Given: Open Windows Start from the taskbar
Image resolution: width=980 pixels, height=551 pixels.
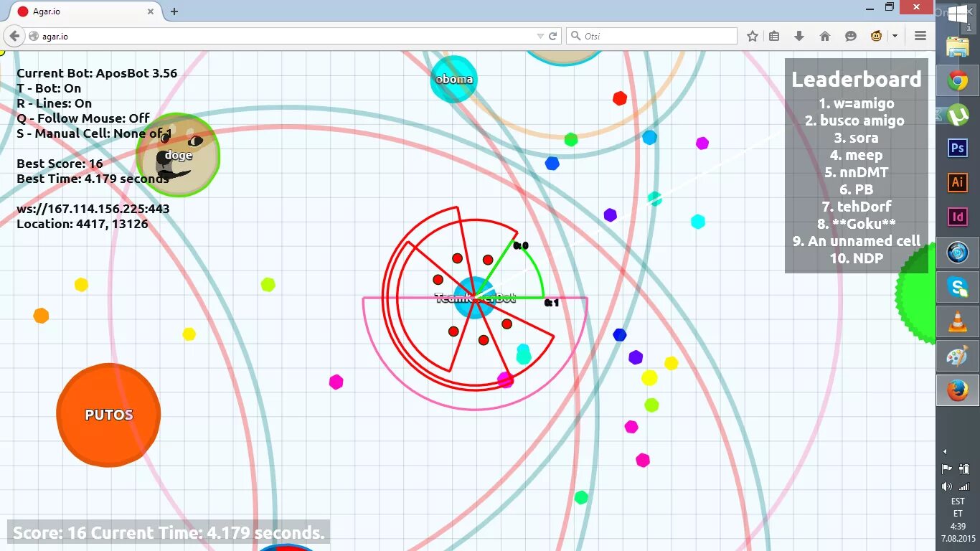Looking at the screenshot, I should click(x=958, y=14).
